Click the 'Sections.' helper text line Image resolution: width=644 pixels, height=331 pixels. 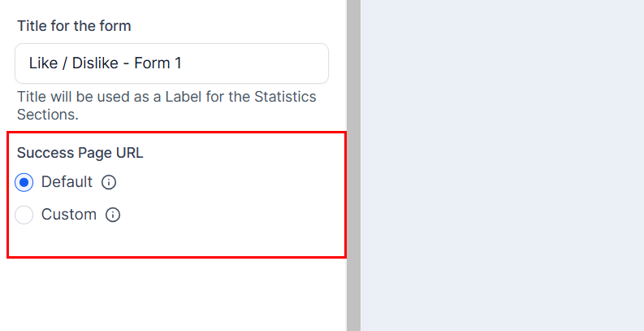(x=48, y=115)
